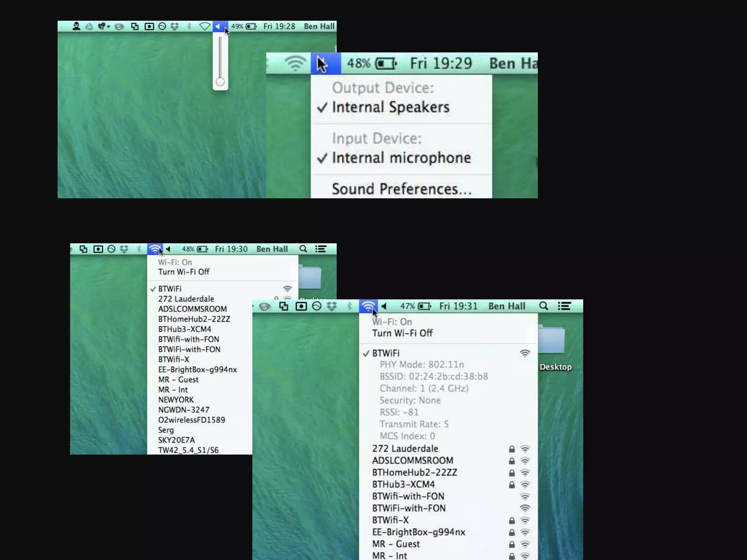Click the Dropbox icon in the 19:31 menu bar
This screenshot has width=747, height=560.
332,306
